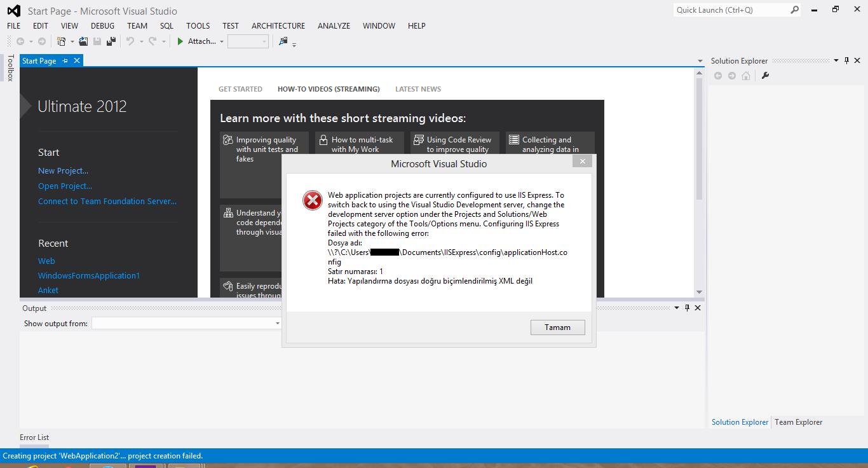Toggle the pin on Start Page tab
Image resolution: width=868 pixels, height=468 pixels.
click(65, 61)
